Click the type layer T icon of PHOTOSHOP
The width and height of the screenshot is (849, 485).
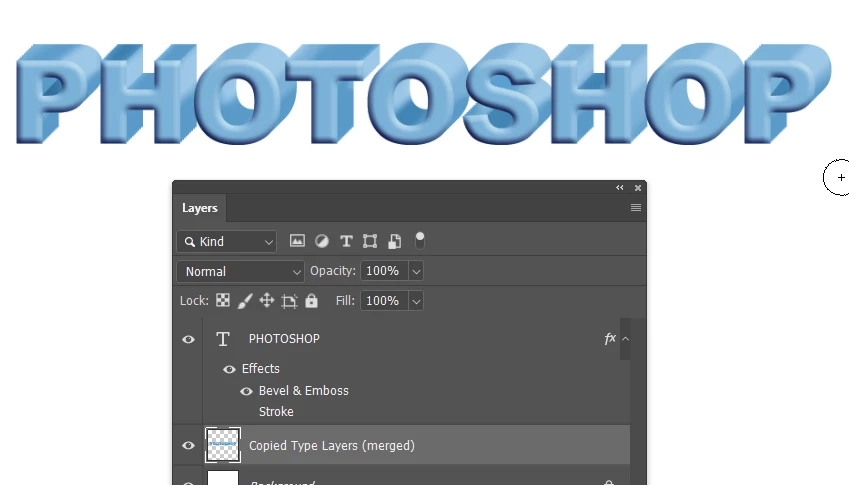click(x=223, y=339)
